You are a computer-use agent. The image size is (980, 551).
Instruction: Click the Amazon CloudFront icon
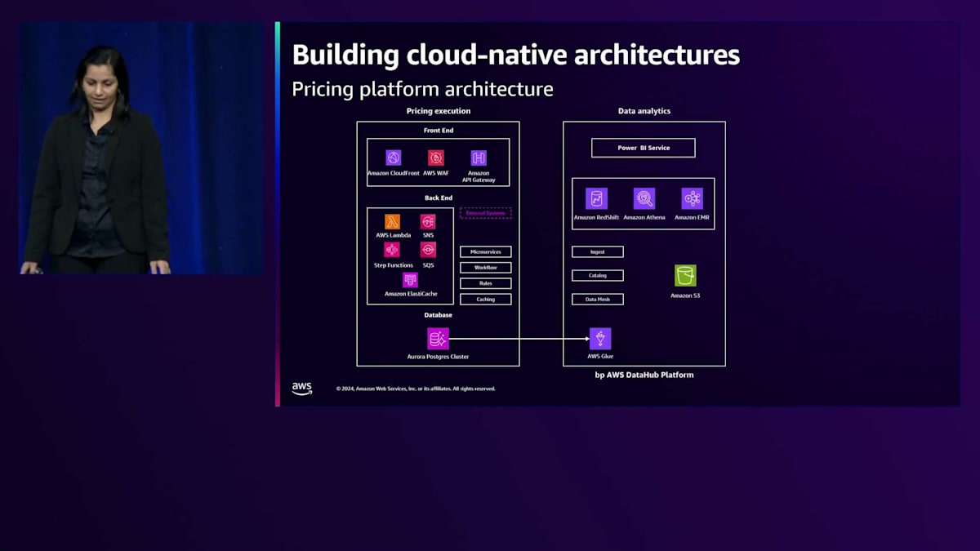tap(394, 158)
